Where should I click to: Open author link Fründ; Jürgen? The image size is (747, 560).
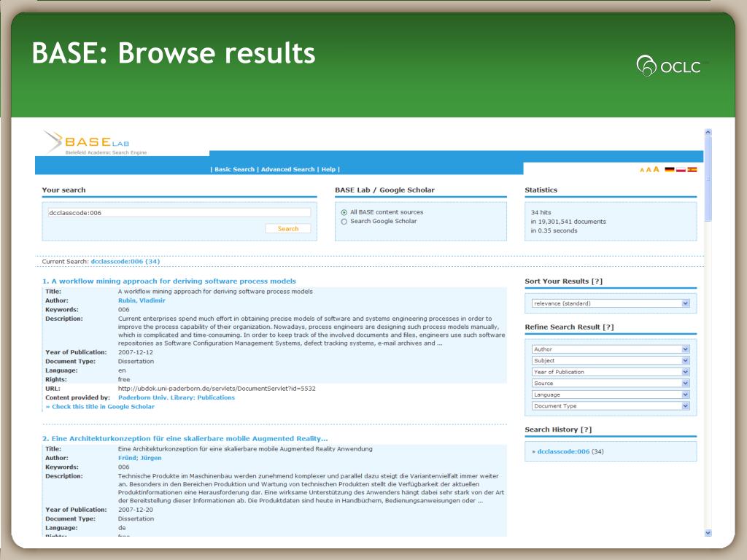click(x=139, y=458)
